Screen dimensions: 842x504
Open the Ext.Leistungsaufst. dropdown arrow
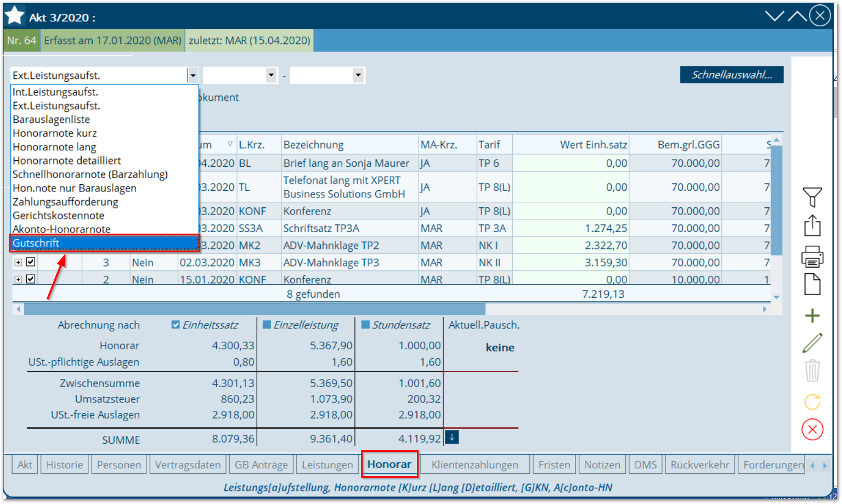coord(193,75)
